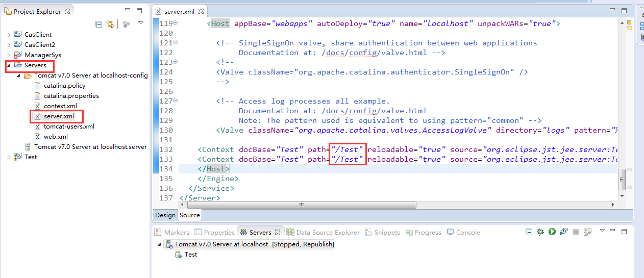This screenshot has width=644, height=278.
Task: Start the Tomcat server
Action: pos(552,232)
